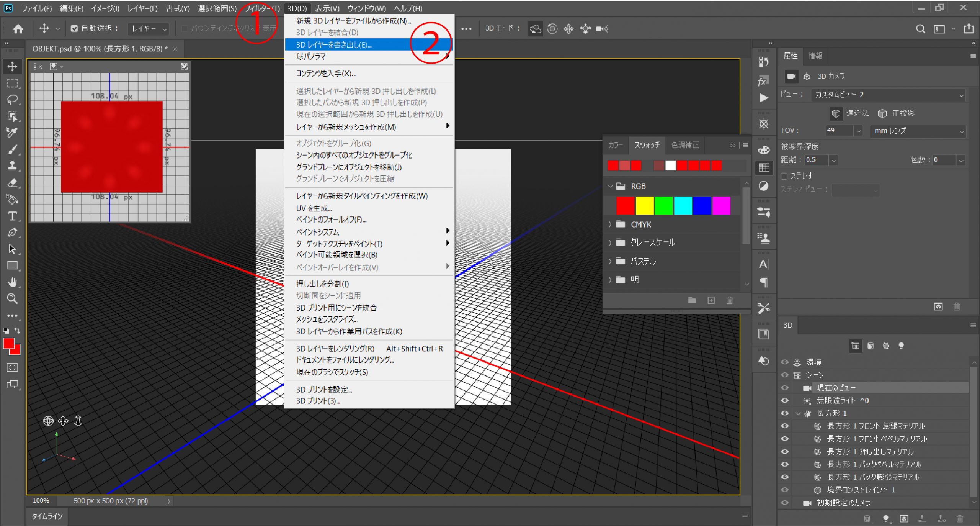The height and width of the screenshot is (526, 980).
Task: Select the Horizontal Type tool
Action: [12, 216]
